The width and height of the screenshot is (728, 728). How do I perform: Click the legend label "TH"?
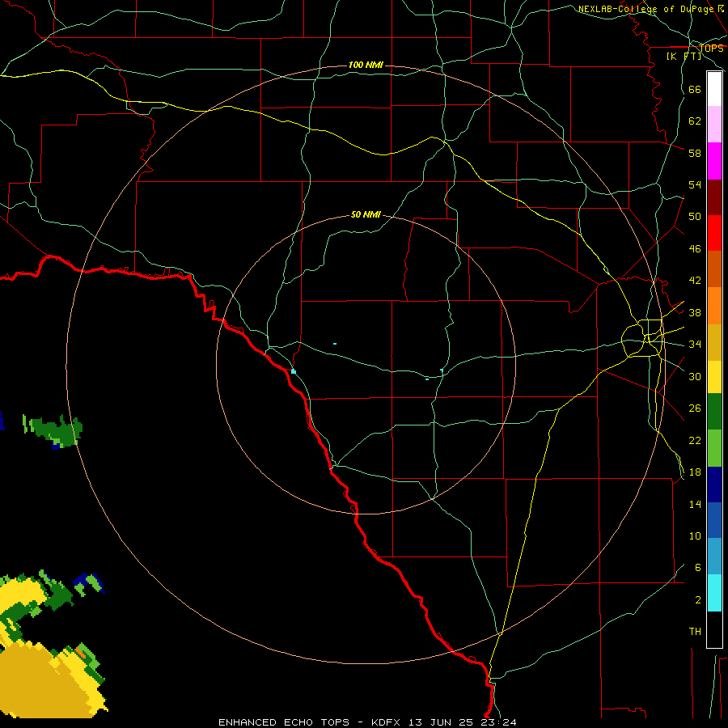click(x=695, y=632)
